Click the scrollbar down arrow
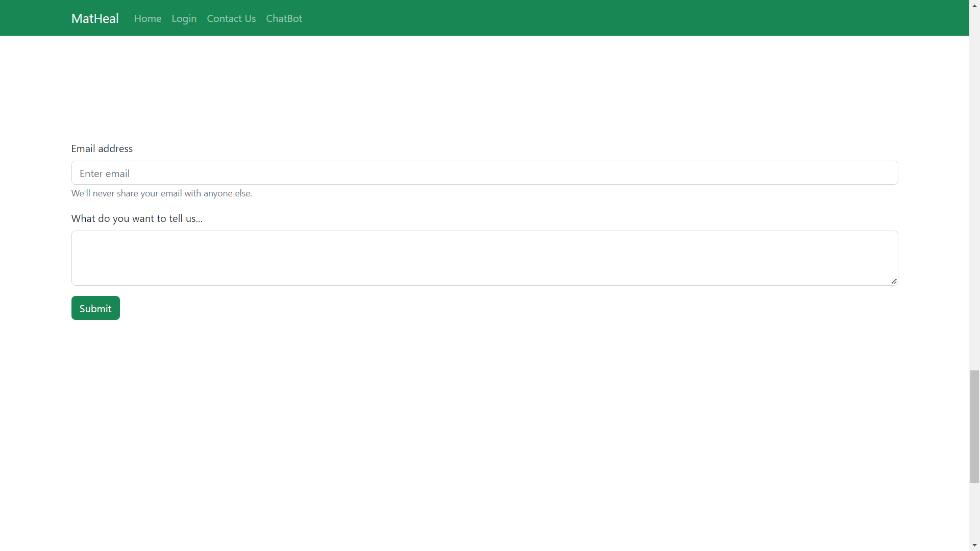 click(x=974, y=545)
